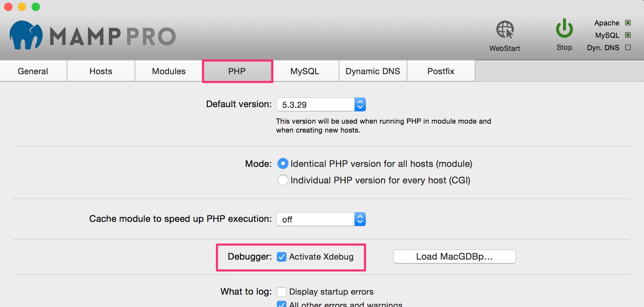The width and height of the screenshot is (644, 307).
Task: Click the Debugger label
Action: [x=250, y=257]
